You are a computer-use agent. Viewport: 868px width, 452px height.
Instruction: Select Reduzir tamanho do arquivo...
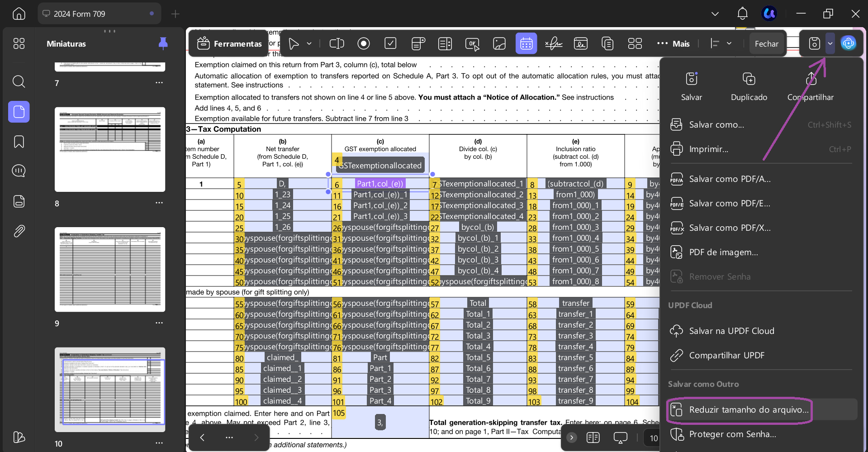tap(761, 409)
